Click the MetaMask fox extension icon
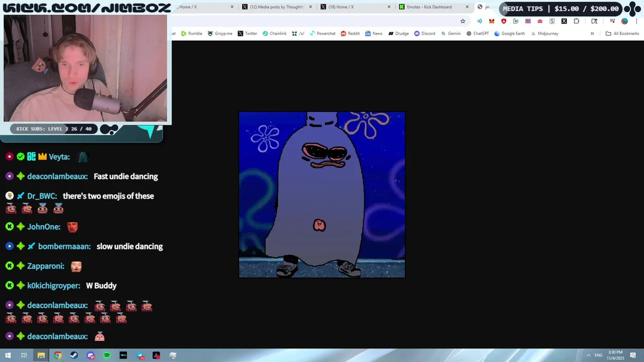Viewport: 644px width, 362px height. (492, 21)
